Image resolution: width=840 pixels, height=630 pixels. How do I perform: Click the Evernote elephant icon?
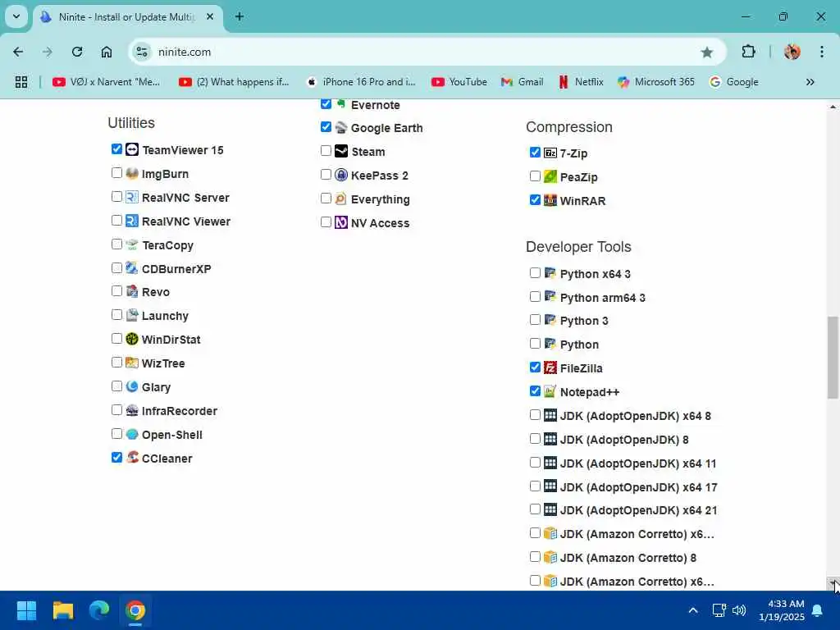click(341, 104)
